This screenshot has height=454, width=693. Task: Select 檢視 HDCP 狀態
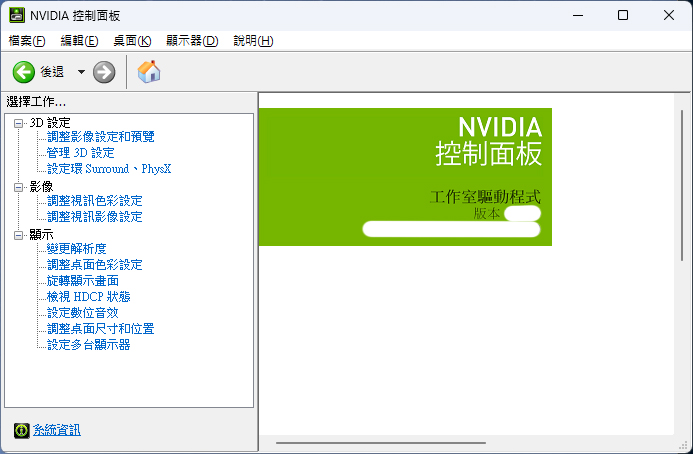pyautogui.click(x=88, y=297)
